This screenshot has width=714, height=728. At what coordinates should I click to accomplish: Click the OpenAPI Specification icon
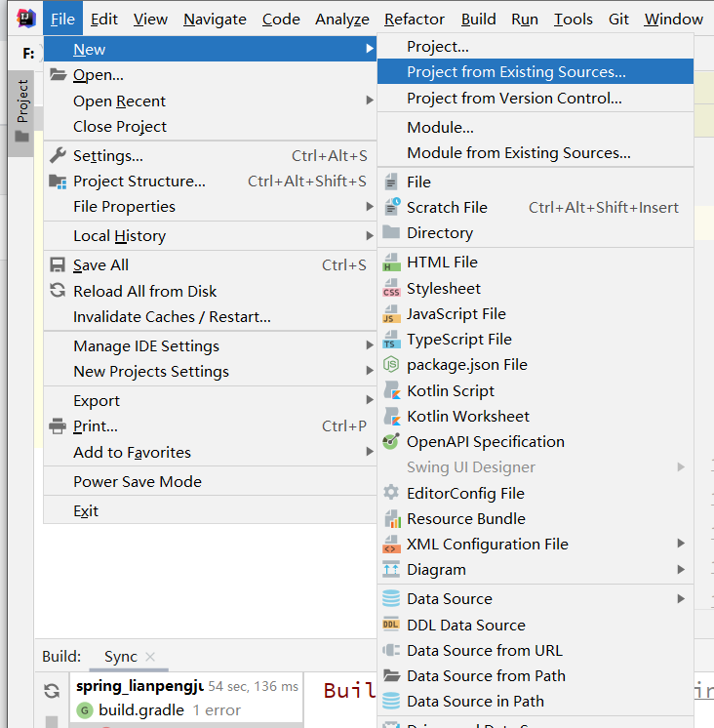[x=390, y=441]
